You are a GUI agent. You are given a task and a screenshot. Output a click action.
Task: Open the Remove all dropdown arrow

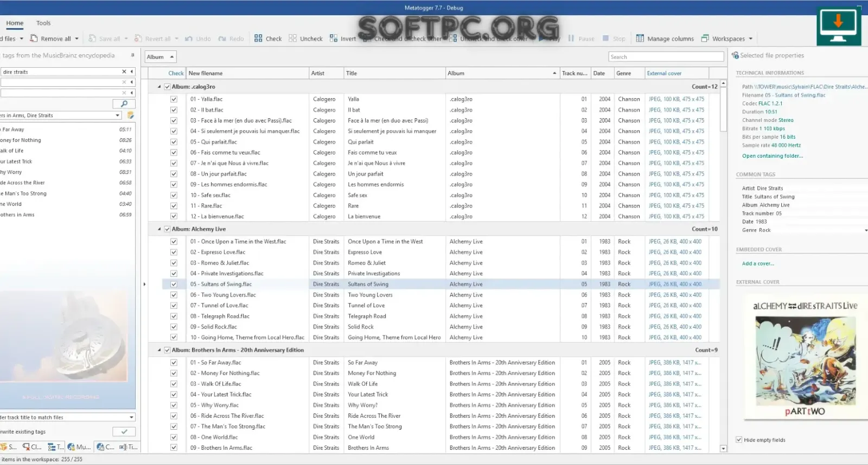pos(77,38)
